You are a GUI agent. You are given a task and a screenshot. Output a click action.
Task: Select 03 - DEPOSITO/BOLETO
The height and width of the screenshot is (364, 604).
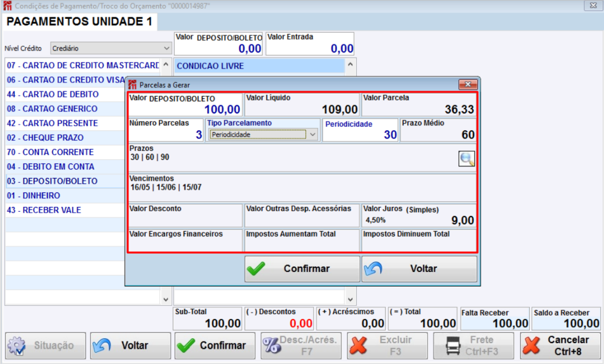pyautogui.click(x=66, y=181)
